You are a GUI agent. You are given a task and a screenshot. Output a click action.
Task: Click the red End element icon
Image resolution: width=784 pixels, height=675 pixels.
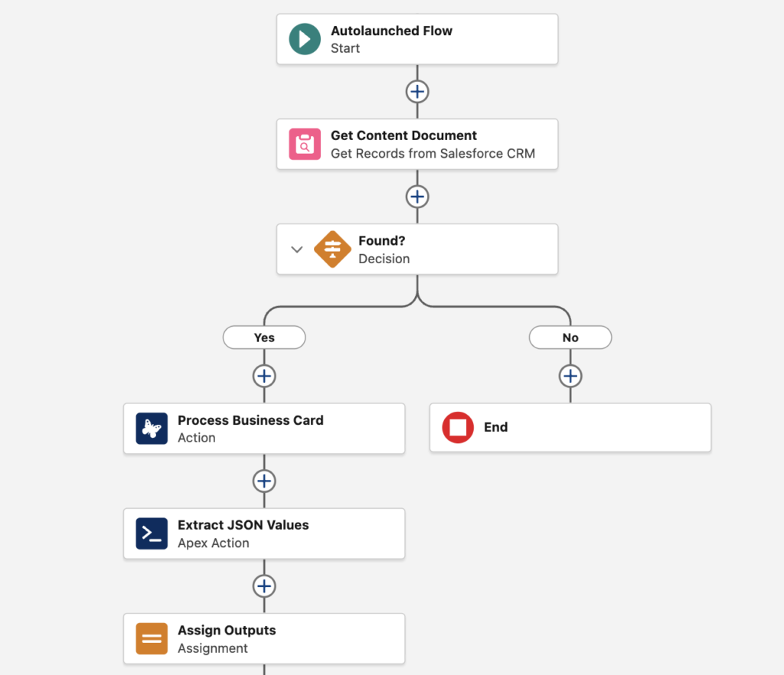coord(457,428)
